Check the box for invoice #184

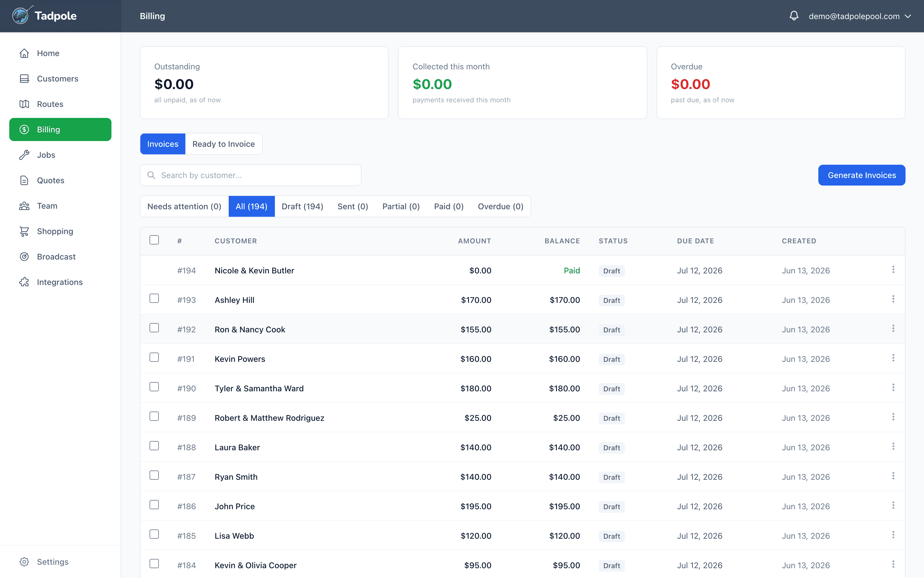(x=154, y=564)
